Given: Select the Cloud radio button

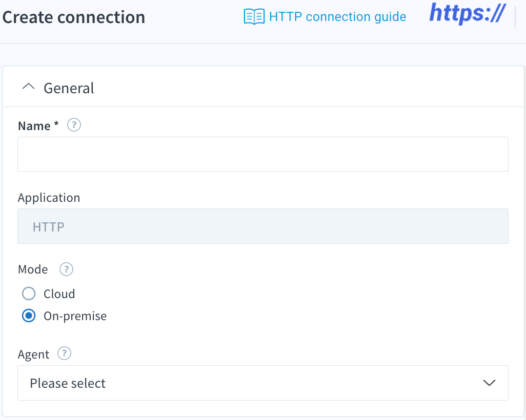Looking at the screenshot, I should (29, 293).
